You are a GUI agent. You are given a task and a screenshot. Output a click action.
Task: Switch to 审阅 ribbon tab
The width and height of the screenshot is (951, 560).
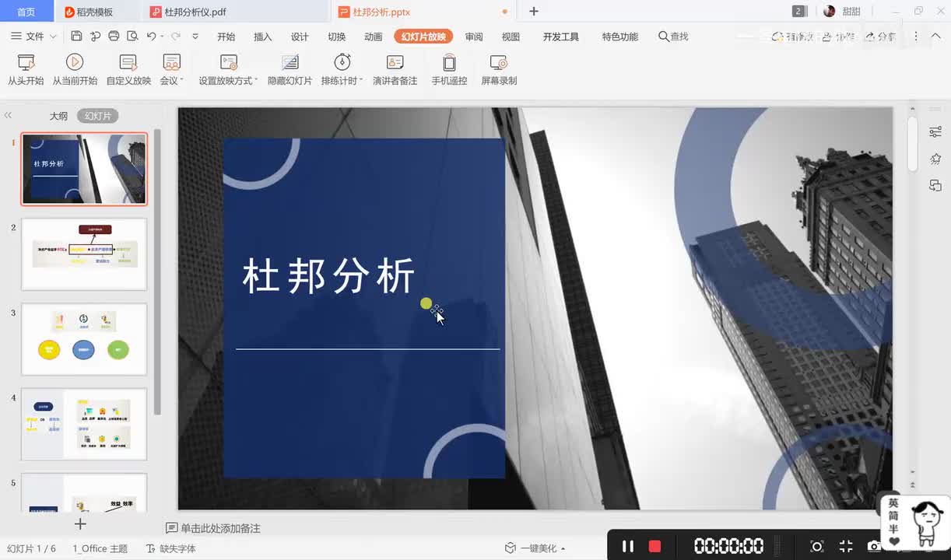pyautogui.click(x=474, y=37)
